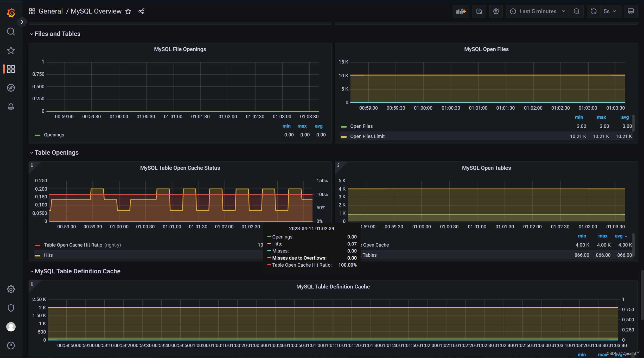Open dashboard settings gear in toolbar
This screenshot has height=358, width=644.
[496, 11]
